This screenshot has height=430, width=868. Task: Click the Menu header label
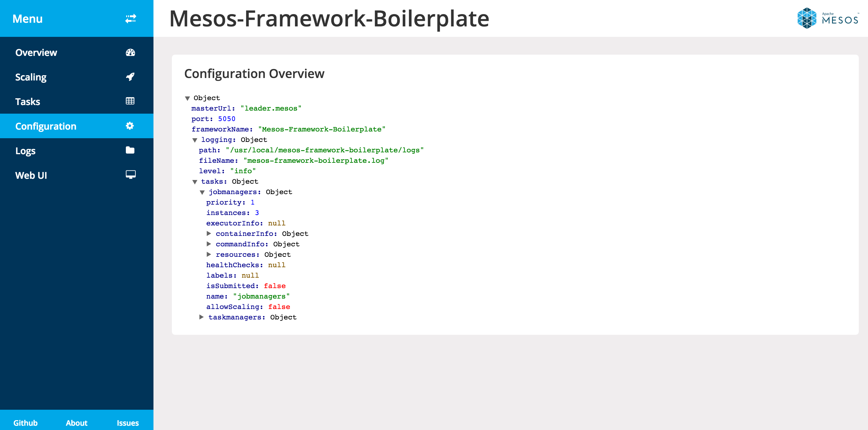tap(28, 18)
